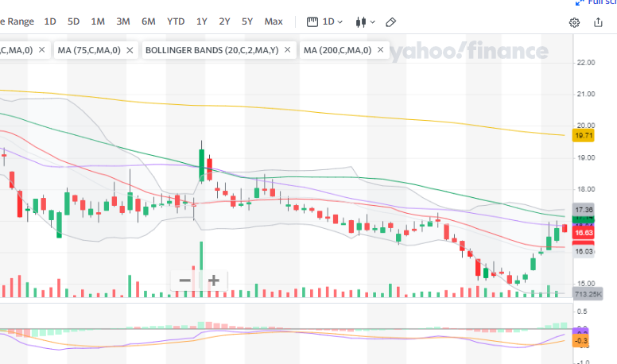Viewport: 617px width, 364px height.
Task: Choose the YTD date range
Action: [x=176, y=21]
